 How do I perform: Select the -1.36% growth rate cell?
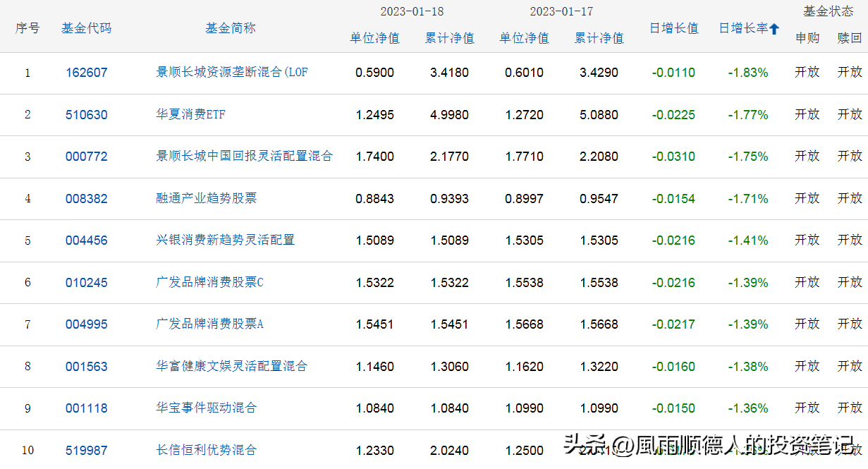click(x=748, y=408)
